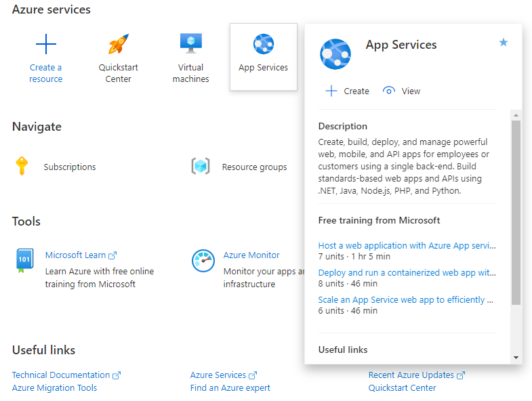
Task: Click Useful links heading on main page
Action: [x=43, y=350]
